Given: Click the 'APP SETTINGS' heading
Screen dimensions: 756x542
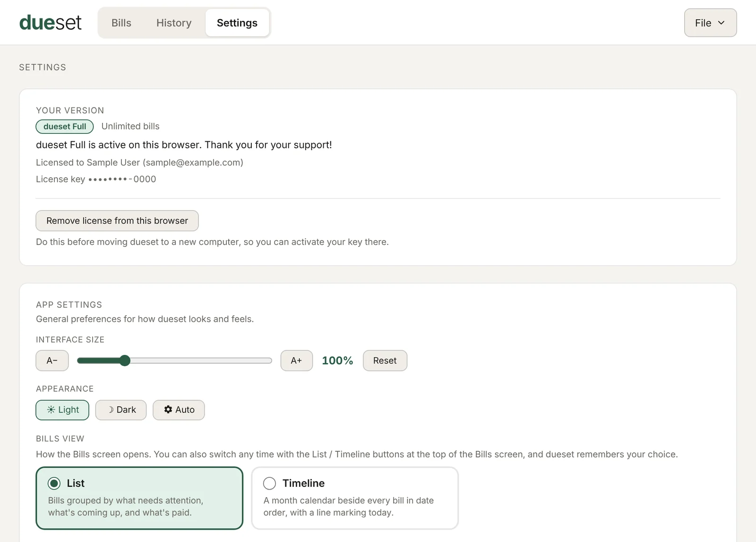Looking at the screenshot, I should pos(69,305).
